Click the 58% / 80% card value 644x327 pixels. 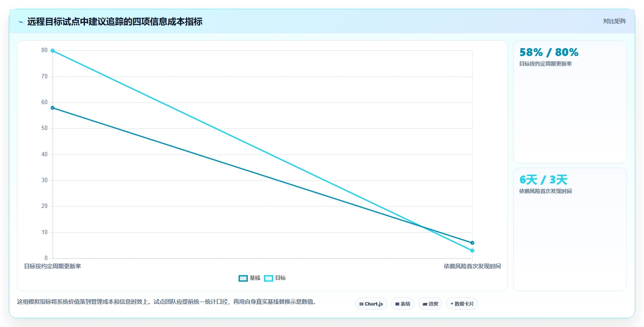point(549,53)
